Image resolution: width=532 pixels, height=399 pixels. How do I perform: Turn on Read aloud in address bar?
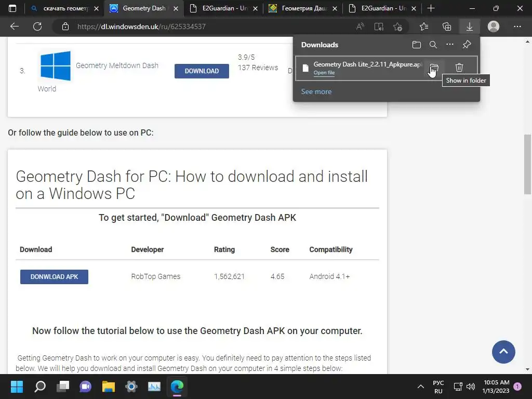pos(361,26)
